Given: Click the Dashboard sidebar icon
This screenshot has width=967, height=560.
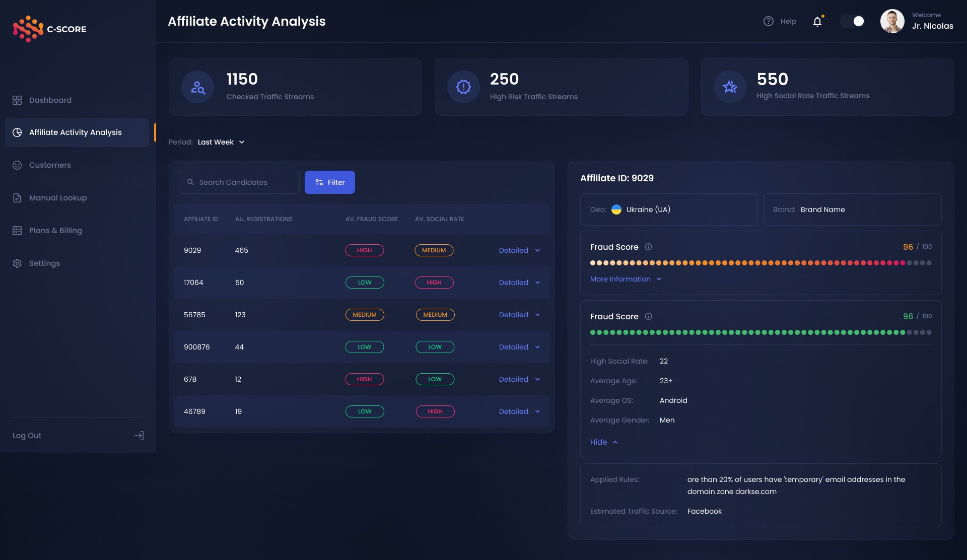Looking at the screenshot, I should tap(17, 100).
